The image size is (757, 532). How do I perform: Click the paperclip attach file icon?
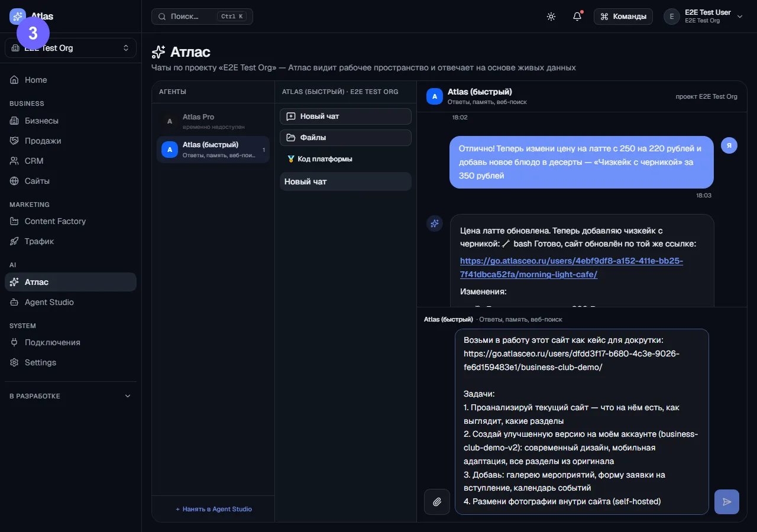(437, 502)
